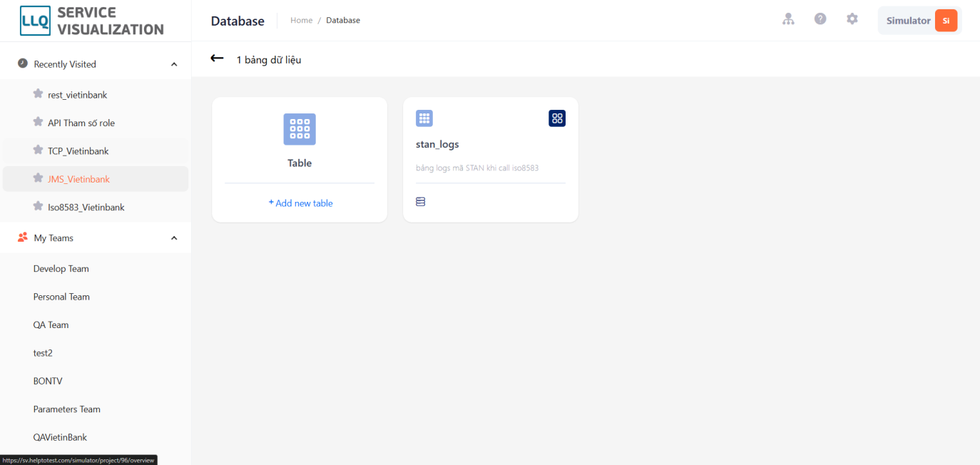Click Add new table link
Image resolution: width=980 pixels, height=465 pixels.
click(300, 203)
